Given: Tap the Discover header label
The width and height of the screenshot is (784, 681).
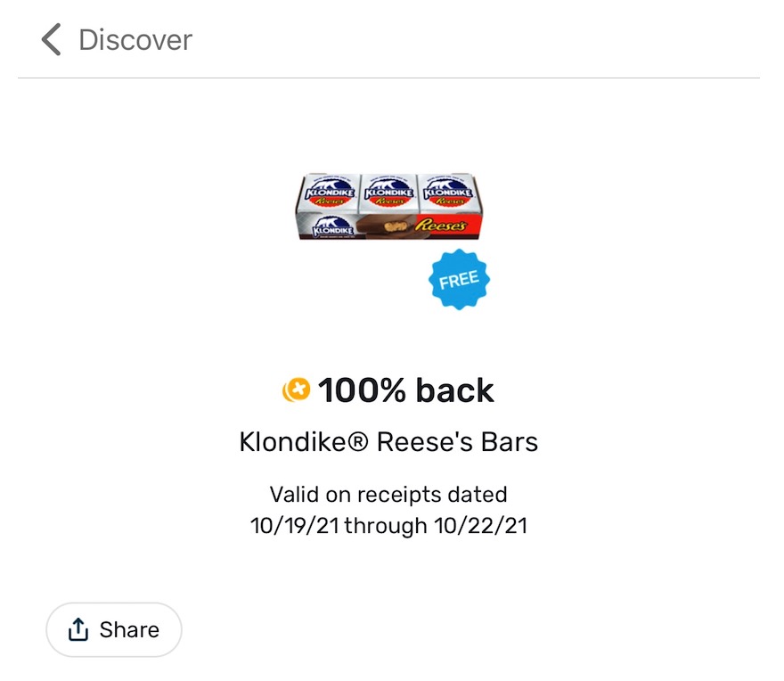Looking at the screenshot, I should pos(135,39).
